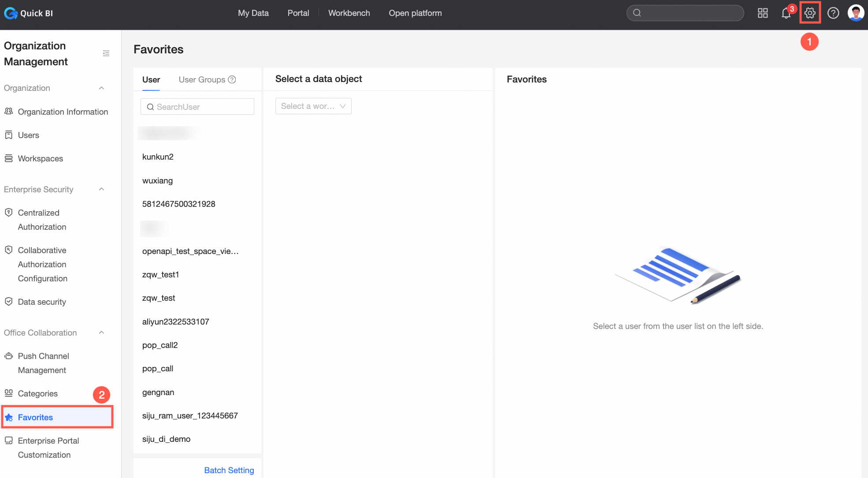The image size is (868, 478).
Task: Open the workspace selector dropdown
Action: (x=313, y=106)
